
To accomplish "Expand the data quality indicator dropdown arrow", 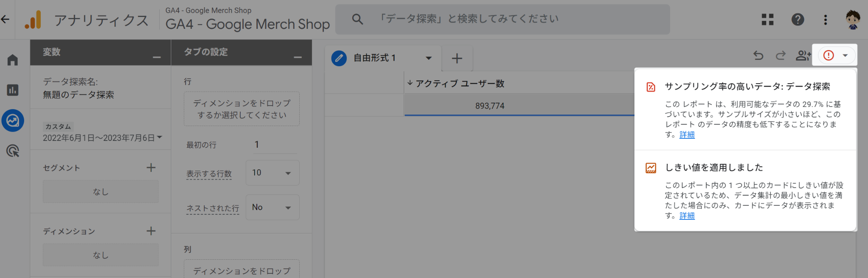I will tap(845, 56).
